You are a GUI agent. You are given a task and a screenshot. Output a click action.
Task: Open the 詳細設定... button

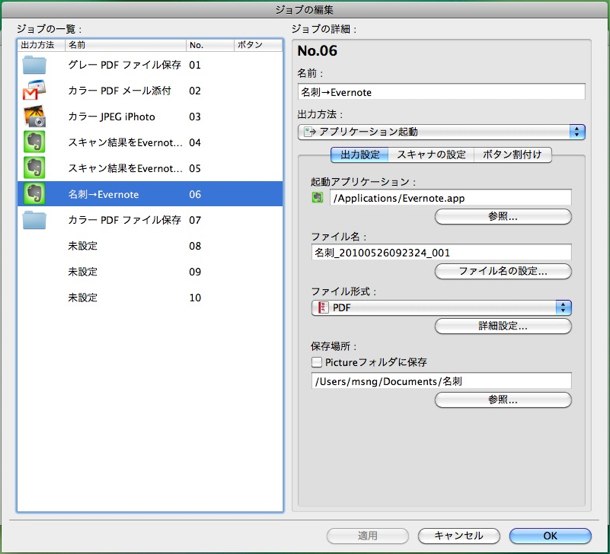click(503, 326)
